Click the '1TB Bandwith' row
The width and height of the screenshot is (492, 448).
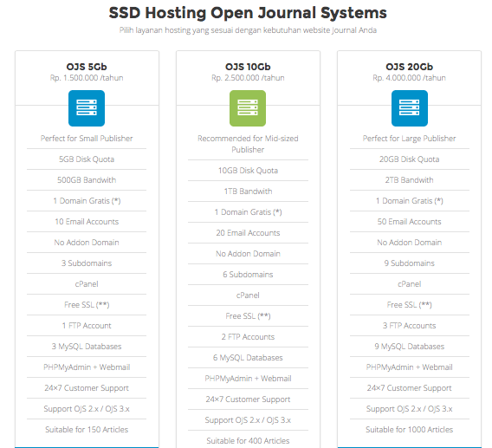coord(248,192)
